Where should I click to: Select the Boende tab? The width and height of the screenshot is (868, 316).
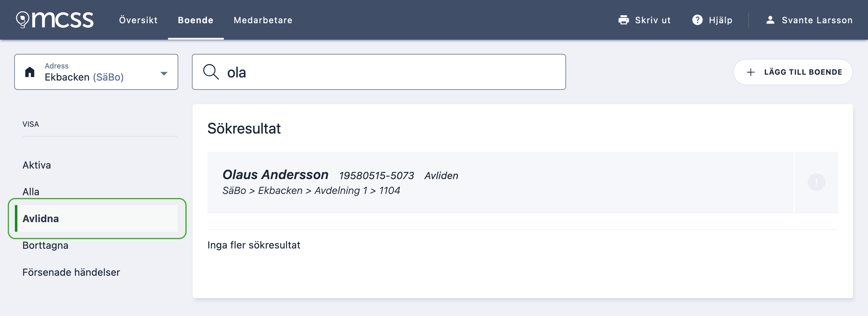(x=195, y=20)
